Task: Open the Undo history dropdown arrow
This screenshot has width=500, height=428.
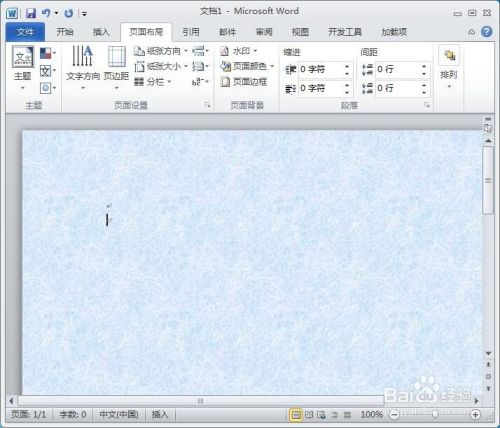Action: (56, 13)
